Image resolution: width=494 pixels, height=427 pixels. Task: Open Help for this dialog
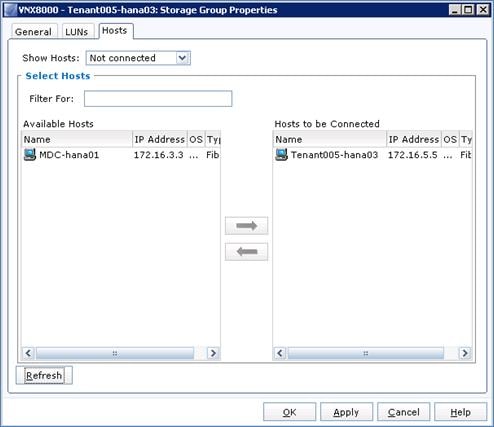coord(461,412)
